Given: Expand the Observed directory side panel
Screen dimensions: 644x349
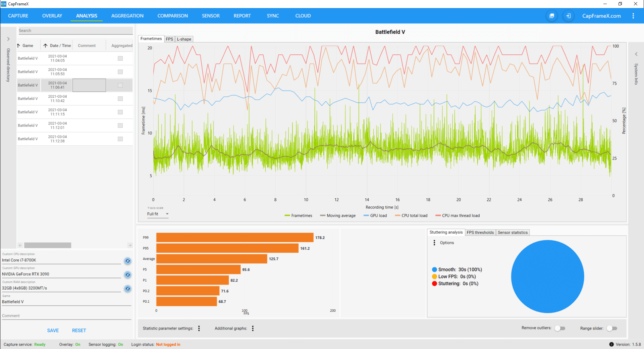Looking at the screenshot, I should click(x=8, y=39).
